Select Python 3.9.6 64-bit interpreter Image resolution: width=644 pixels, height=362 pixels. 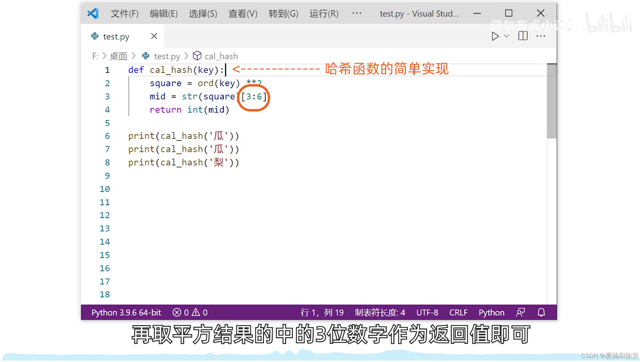pyautogui.click(x=126, y=312)
